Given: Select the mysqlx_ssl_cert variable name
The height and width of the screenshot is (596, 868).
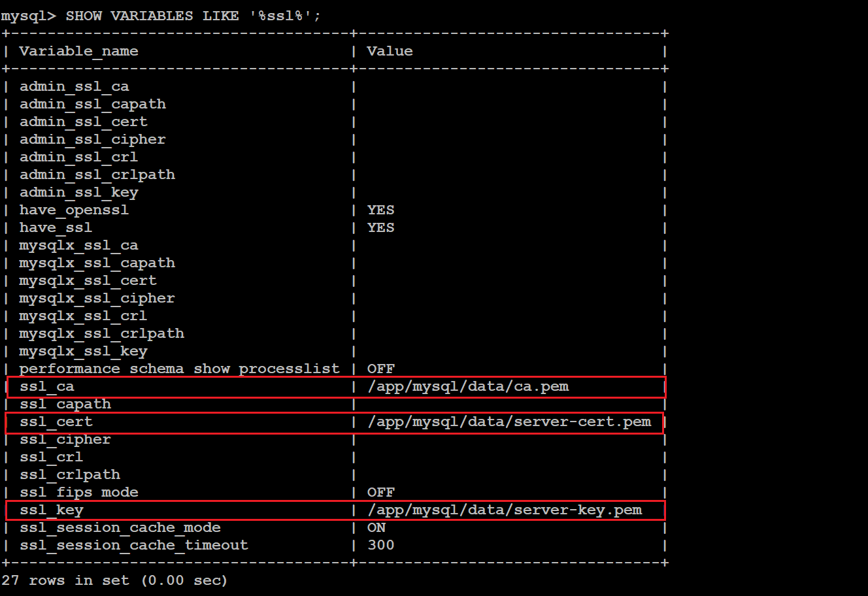Looking at the screenshot, I should coord(88,280).
